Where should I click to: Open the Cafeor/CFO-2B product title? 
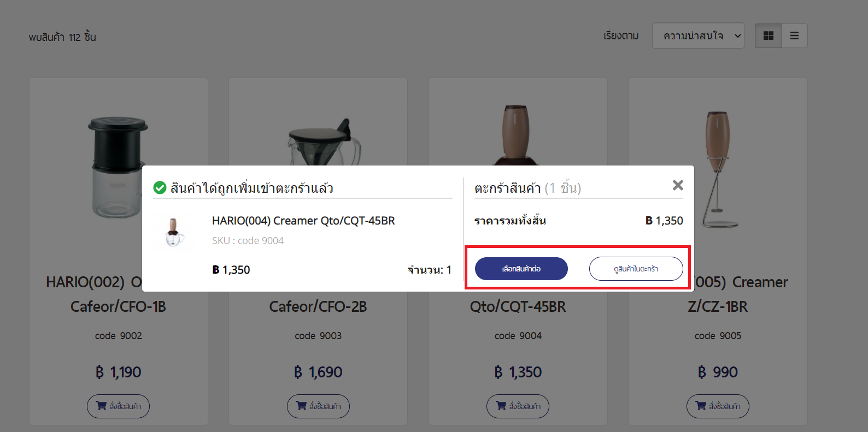(318, 306)
